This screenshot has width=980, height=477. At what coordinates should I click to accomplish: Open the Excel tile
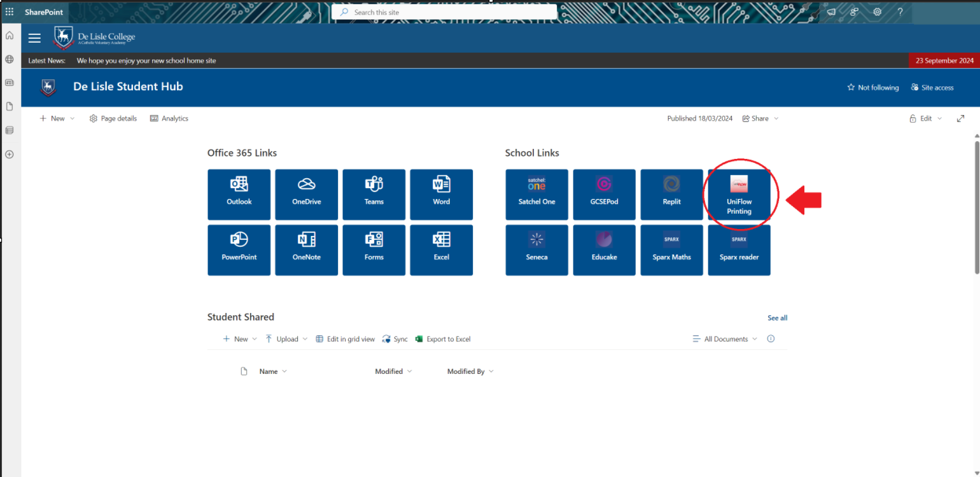pyautogui.click(x=442, y=250)
